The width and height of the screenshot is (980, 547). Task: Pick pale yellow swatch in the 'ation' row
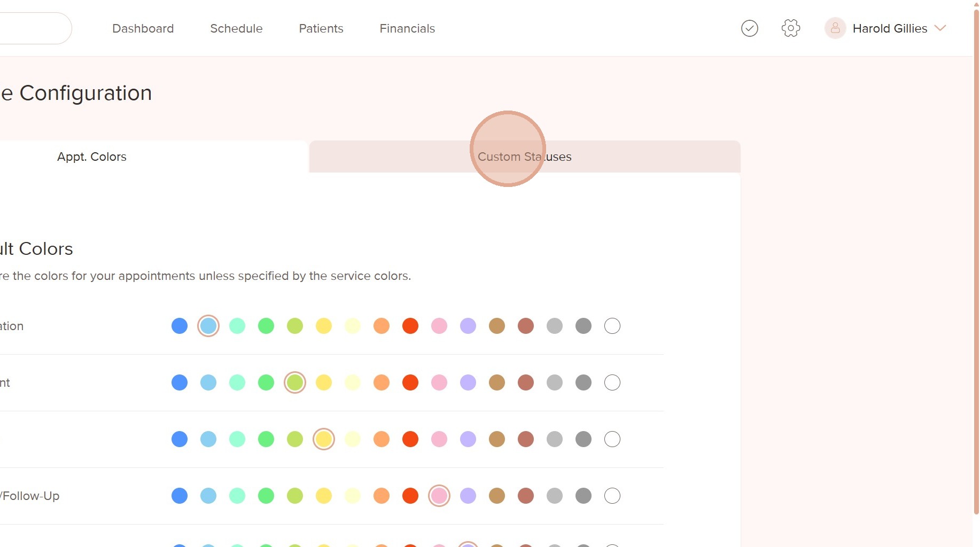click(x=353, y=326)
